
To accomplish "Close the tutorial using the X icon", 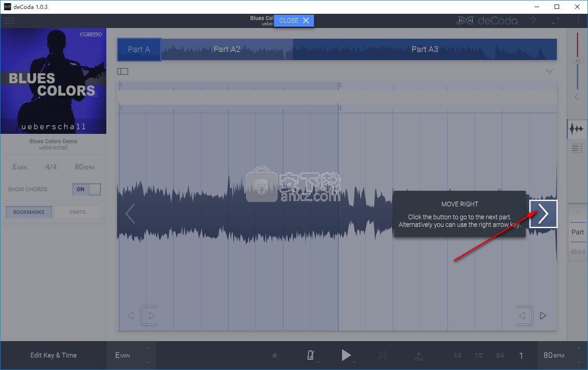I will [306, 20].
